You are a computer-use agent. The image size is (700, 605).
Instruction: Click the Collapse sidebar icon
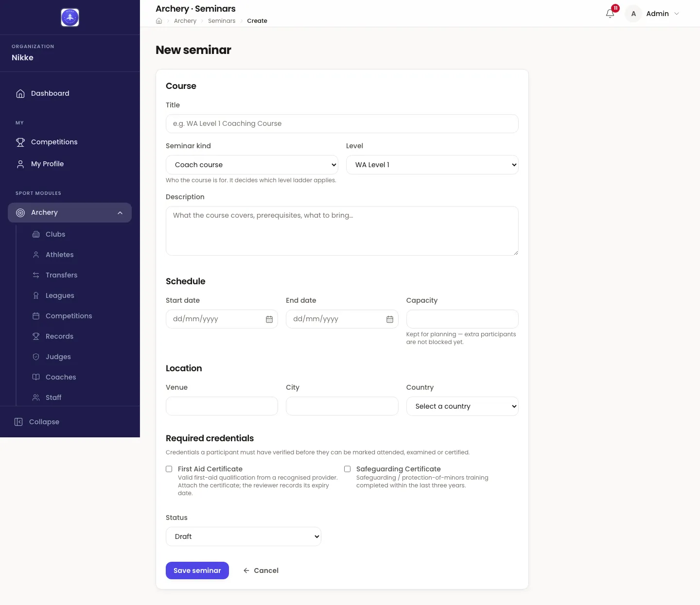pos(18,422)
